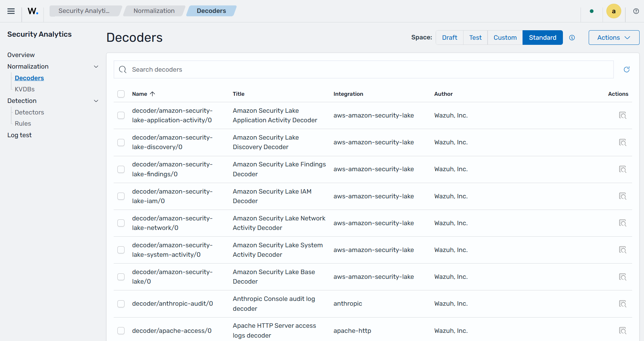Image resolution: width=644 pixels, height=341 pixels.
Task: View details for amazon-security-lake-network decoder
Action: click(623, 223)
